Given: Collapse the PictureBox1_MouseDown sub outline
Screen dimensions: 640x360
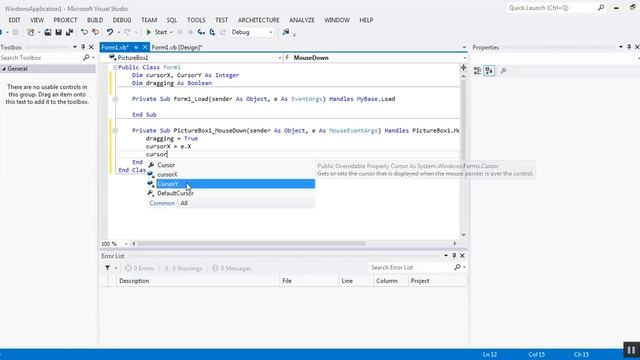Looking at the screenshot, I should 115,131.
